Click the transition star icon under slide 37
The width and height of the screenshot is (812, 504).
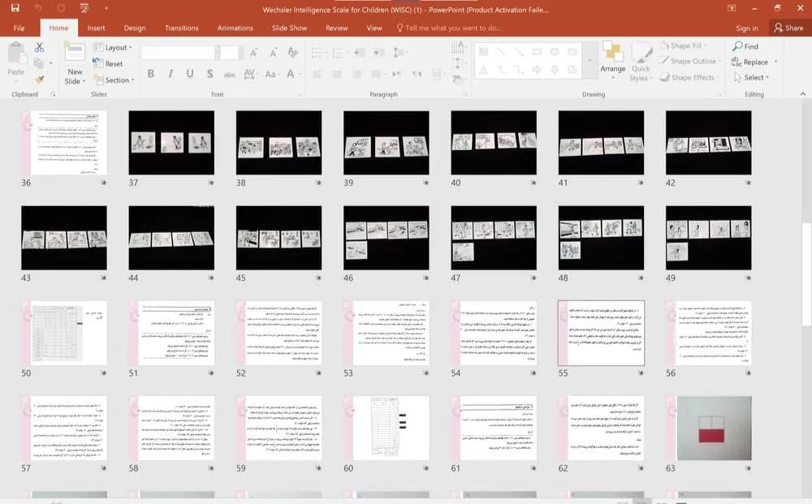pyautogui.click(x=211, y=183)
